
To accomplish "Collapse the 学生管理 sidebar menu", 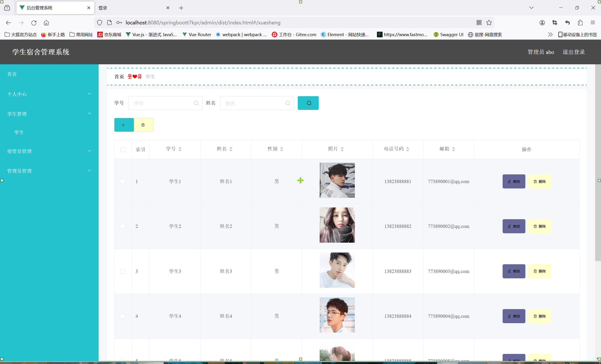I will (49, 114).
